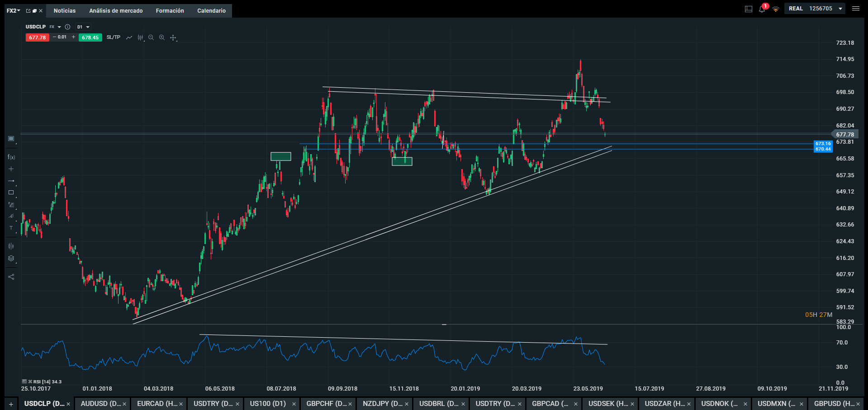
Task: Open the Análisis de mercado tab
Action: 116,11
